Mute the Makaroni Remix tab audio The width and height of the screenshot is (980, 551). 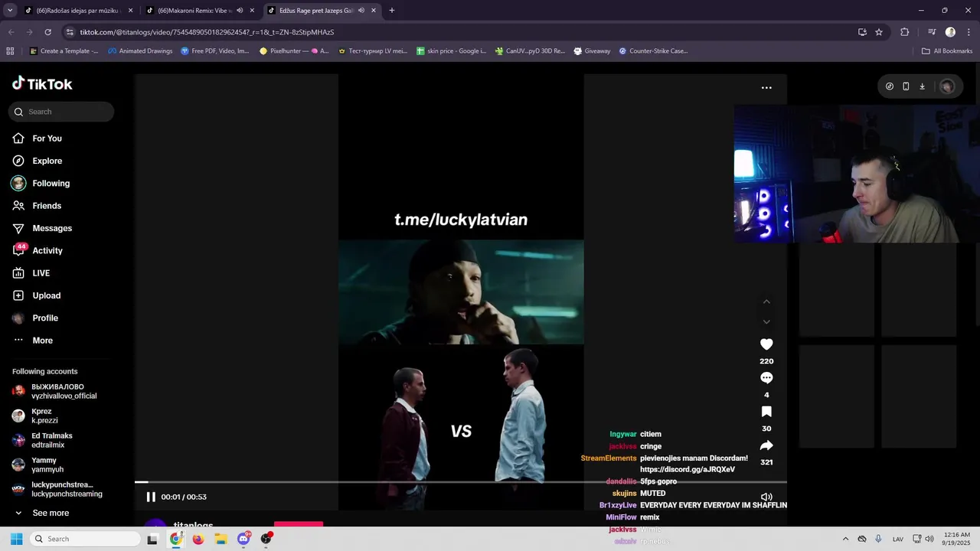coord(240,11)
